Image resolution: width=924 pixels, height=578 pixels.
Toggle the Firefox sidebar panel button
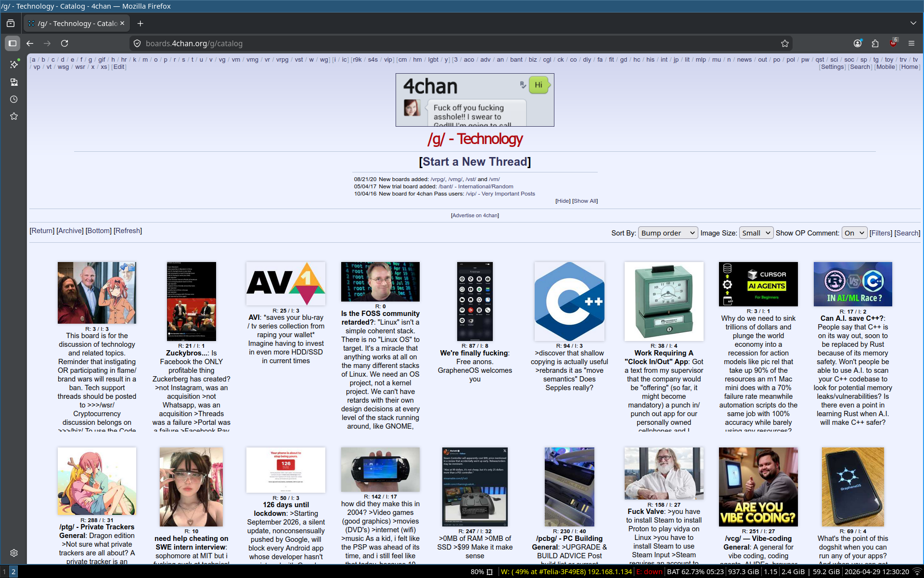(13, 43)
